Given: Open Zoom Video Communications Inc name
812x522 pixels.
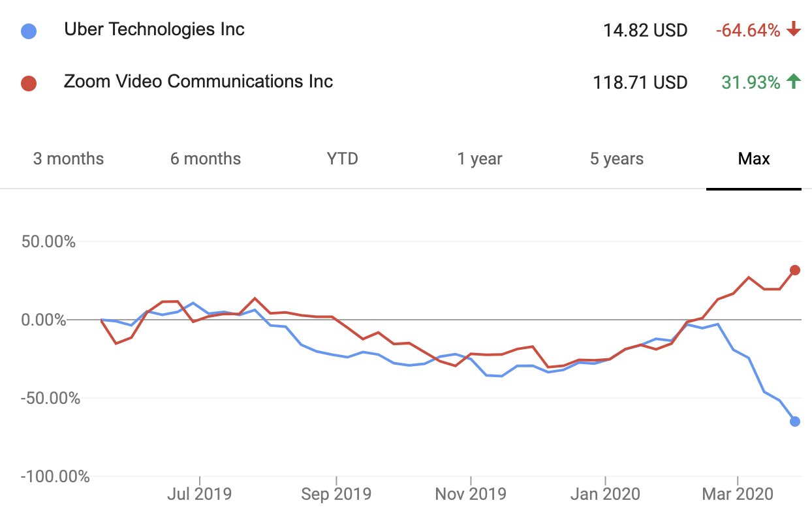Looking at the screenshot, I should (x=198, y=82).
